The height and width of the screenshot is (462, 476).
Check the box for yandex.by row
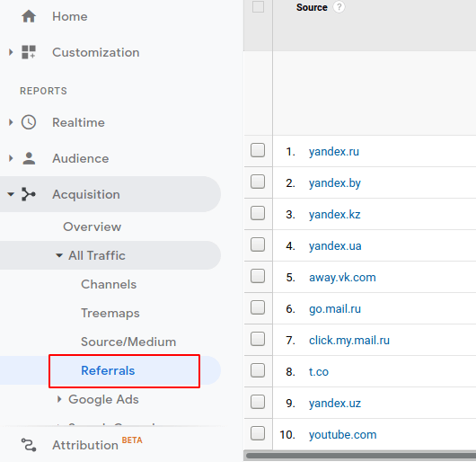(x=258, y=182)
